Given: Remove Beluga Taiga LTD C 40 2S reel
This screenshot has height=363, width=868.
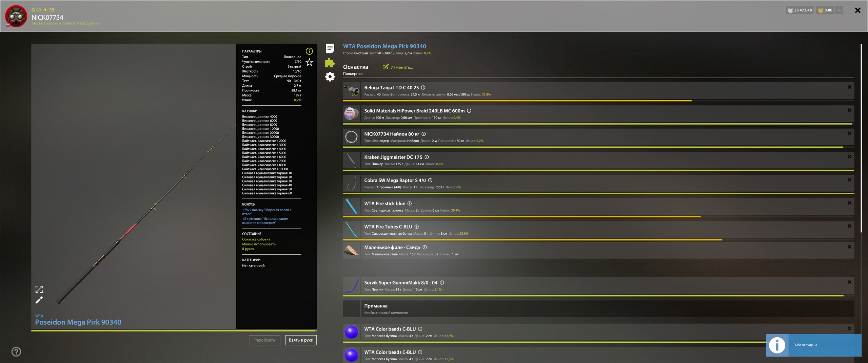Looking at the screenshot, I should tap(849, 87).
